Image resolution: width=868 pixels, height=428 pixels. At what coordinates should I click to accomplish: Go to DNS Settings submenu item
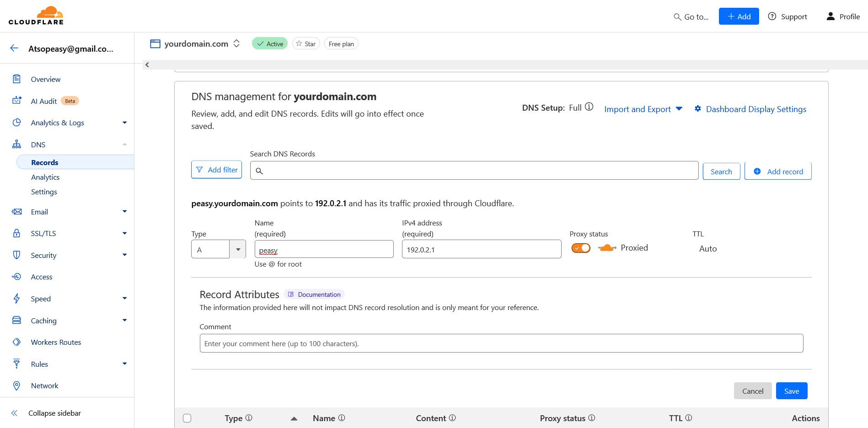[44, 192]
